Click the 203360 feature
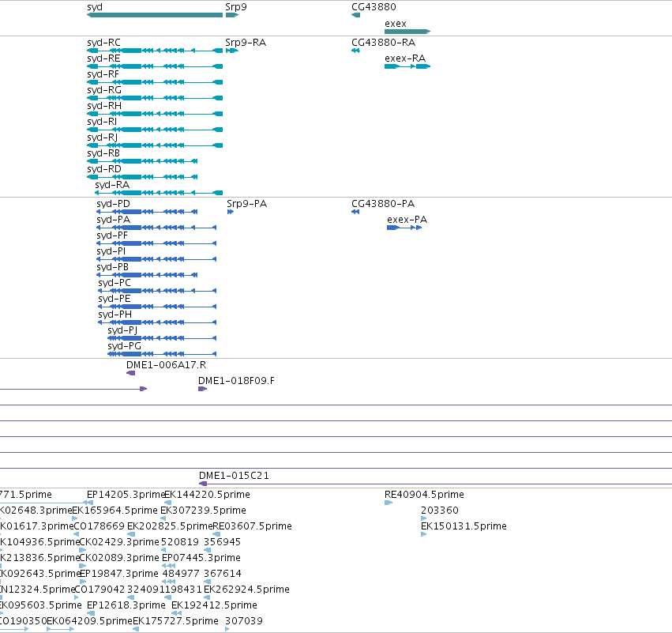The image size is (672, 633). [x=424, y=518]
